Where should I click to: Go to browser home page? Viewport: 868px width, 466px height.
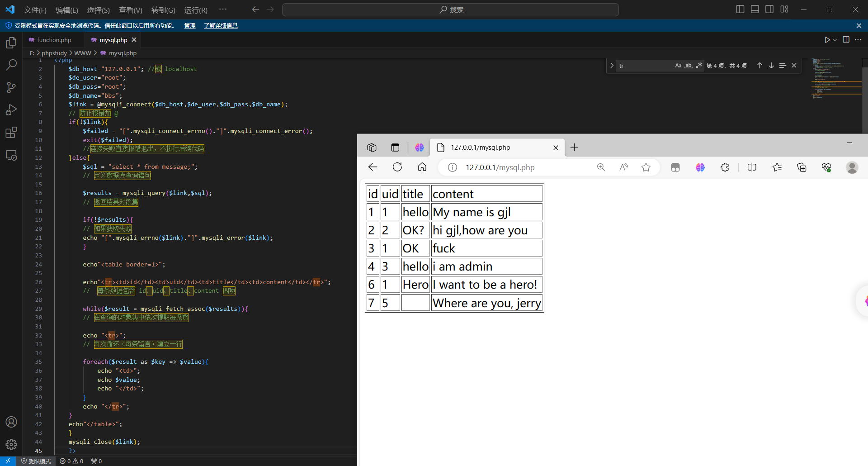[422, 167]
